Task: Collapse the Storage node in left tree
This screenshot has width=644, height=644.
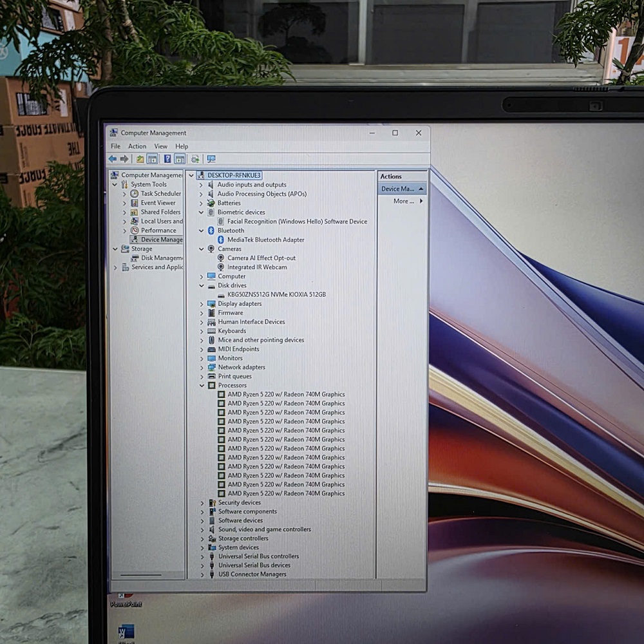Action: click(x=115, y=249)
